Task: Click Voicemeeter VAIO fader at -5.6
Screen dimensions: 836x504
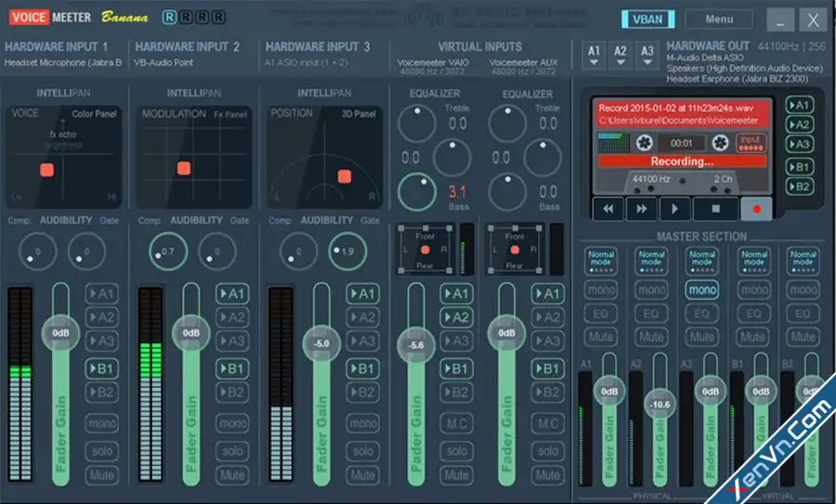Action: tap(416, 345)
